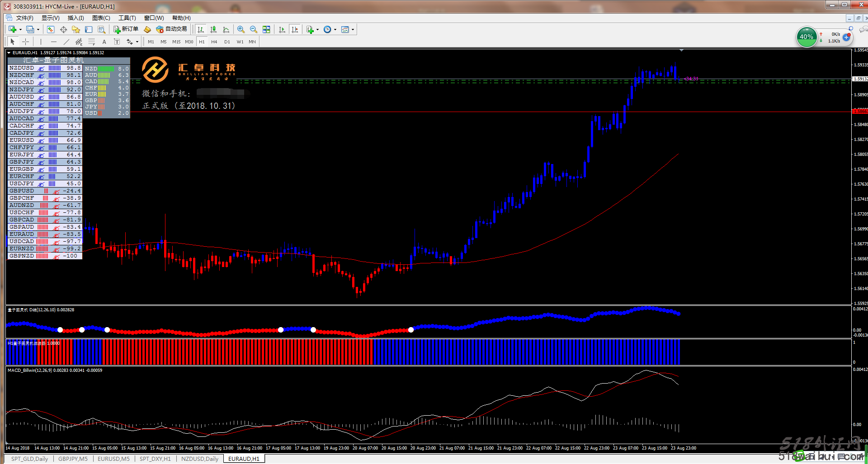Screen dimensions: 868x464
Task: Open the 图表(C) menu
Action: coord(101,18)
